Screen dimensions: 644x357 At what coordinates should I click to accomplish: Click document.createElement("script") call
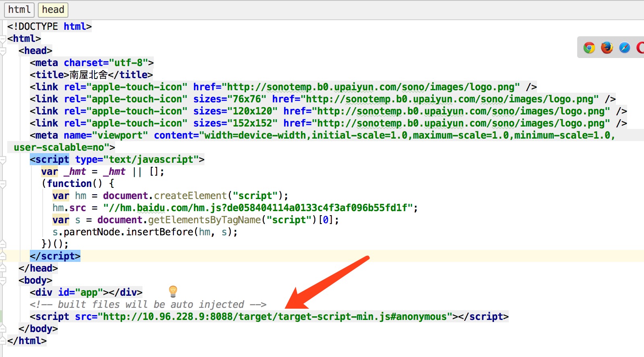[x=193, y=196]
